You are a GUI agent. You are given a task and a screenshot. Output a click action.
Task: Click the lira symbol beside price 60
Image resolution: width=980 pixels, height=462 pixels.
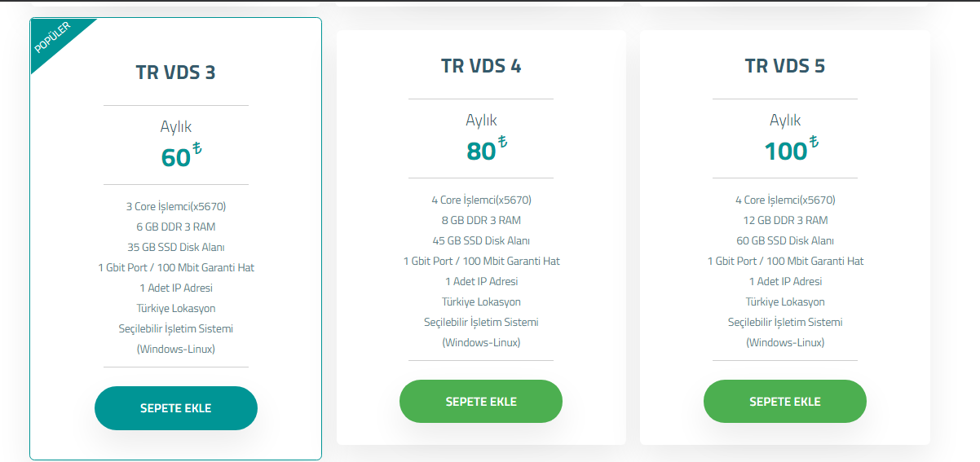tap(197, 149)
